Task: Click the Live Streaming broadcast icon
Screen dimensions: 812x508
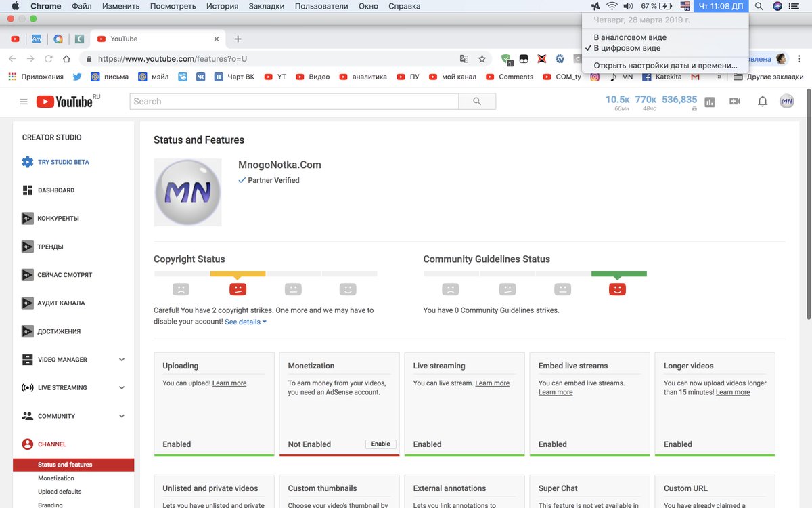Action: point(27,388)
